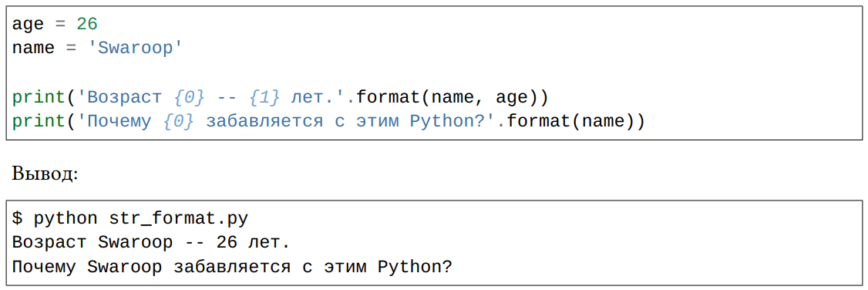Click the 'Swaroop' string literal in code
Viewport: 868px width, 290px height.
[136, 48]
